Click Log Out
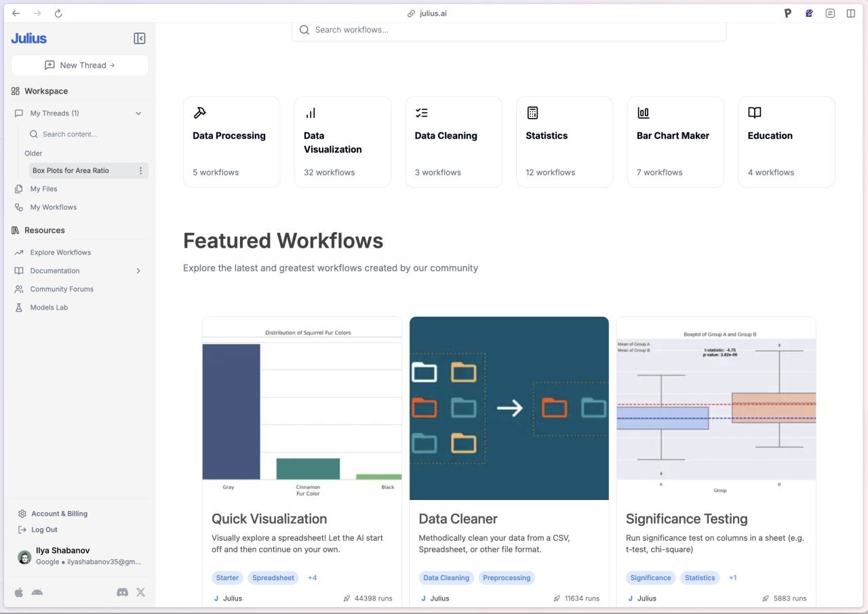Viewport: 868px width, 614px height. pos(44,530)
